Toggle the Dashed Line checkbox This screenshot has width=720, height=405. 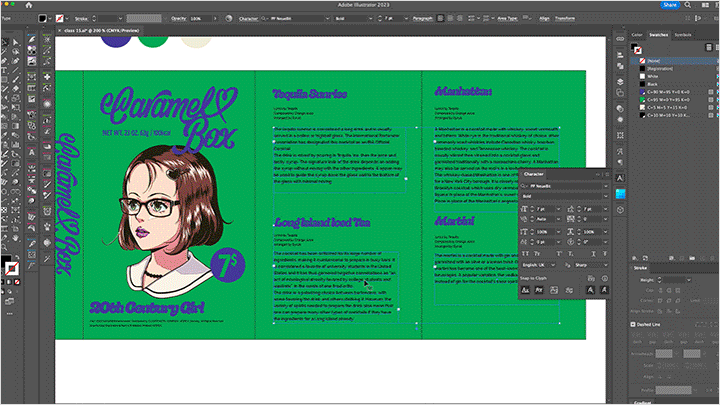pos(633,324)
